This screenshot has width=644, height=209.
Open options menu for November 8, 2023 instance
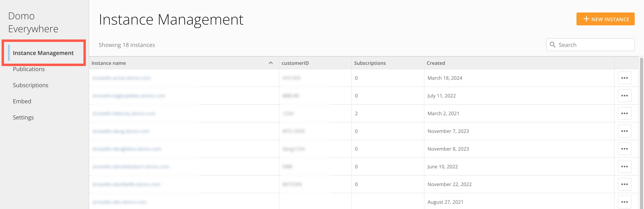coord(624,149)
